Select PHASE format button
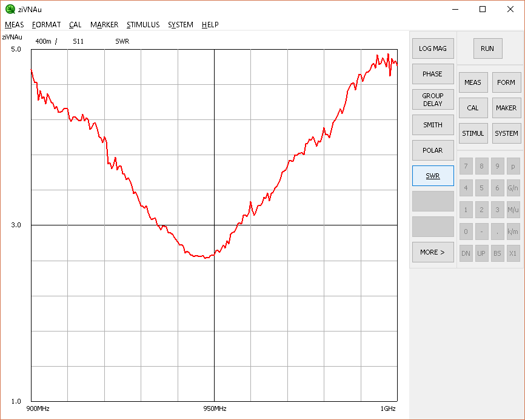This screenshot has height=420, width=525. [x=433, y=74]
